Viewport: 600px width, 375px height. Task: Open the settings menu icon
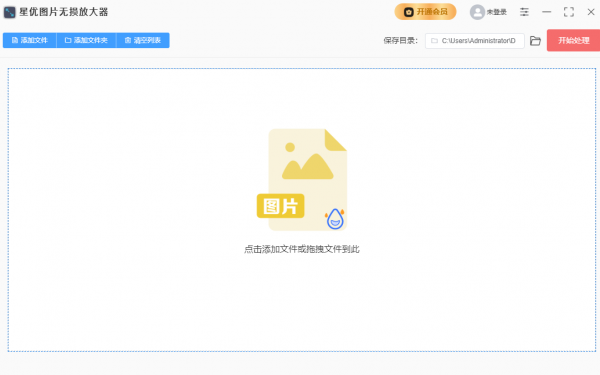coord(524,12)
